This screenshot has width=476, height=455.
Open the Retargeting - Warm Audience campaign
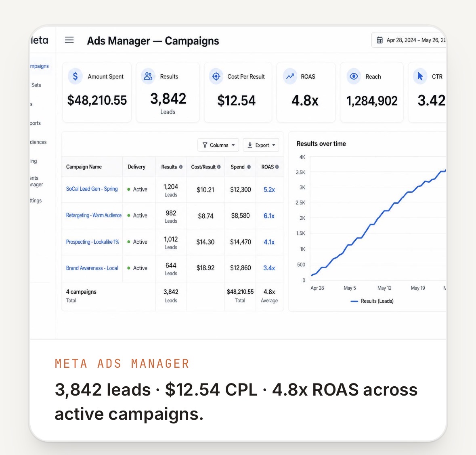(94, 215)
